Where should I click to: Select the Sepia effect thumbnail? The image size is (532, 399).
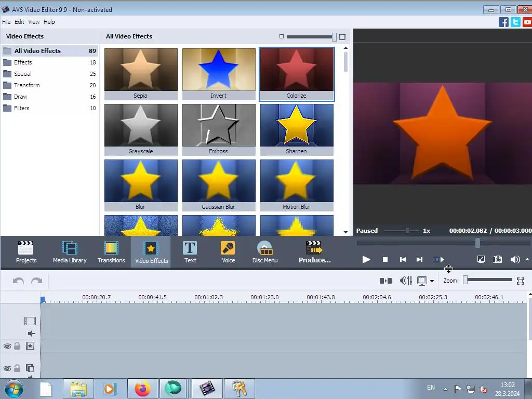pyautogui.click(x=141, y=74)
